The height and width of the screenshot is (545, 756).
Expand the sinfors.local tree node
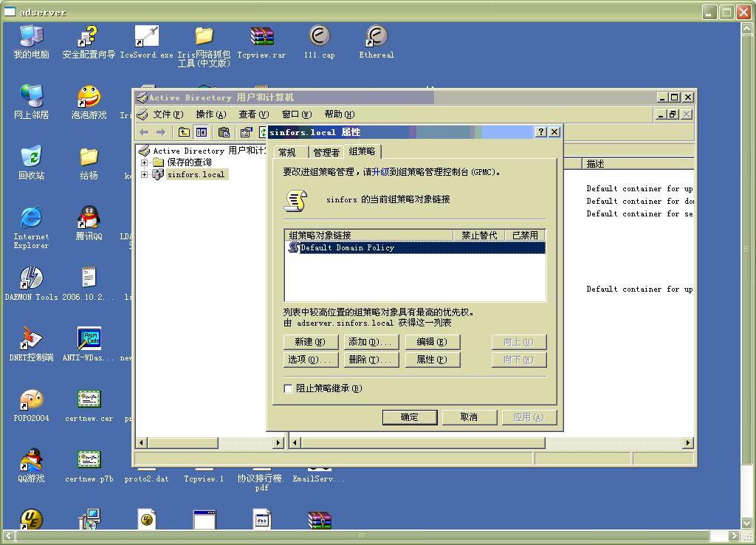pos(145,175)
